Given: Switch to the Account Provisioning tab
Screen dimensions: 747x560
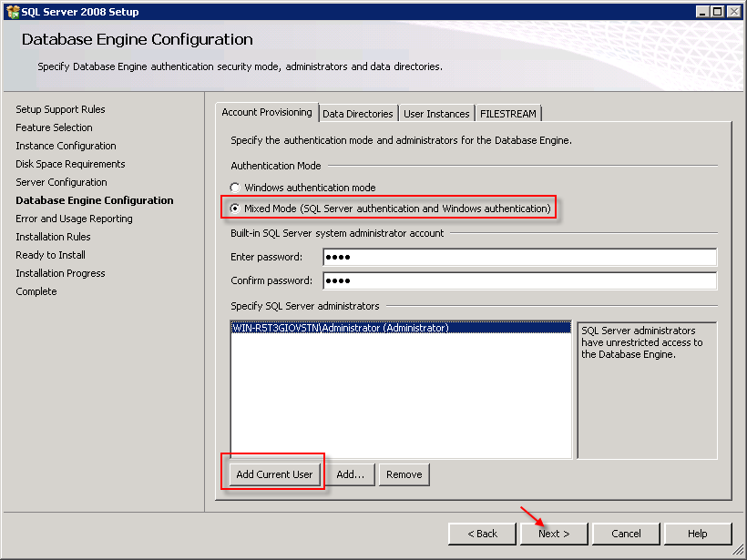Looking at the screenshot, I should [267, 112].
